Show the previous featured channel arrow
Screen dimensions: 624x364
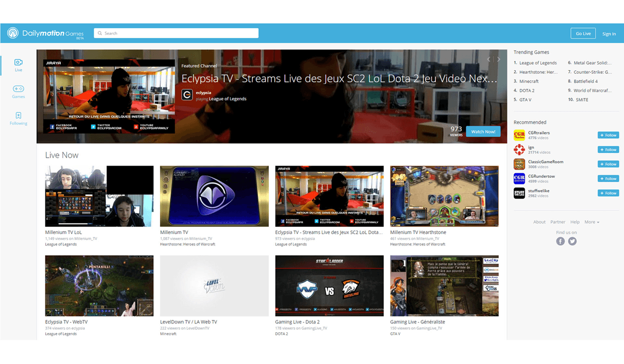(x=489, y=59)
